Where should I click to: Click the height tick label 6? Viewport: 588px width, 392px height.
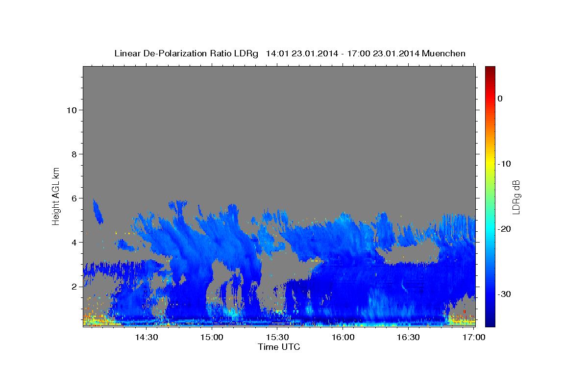[74, 198]
